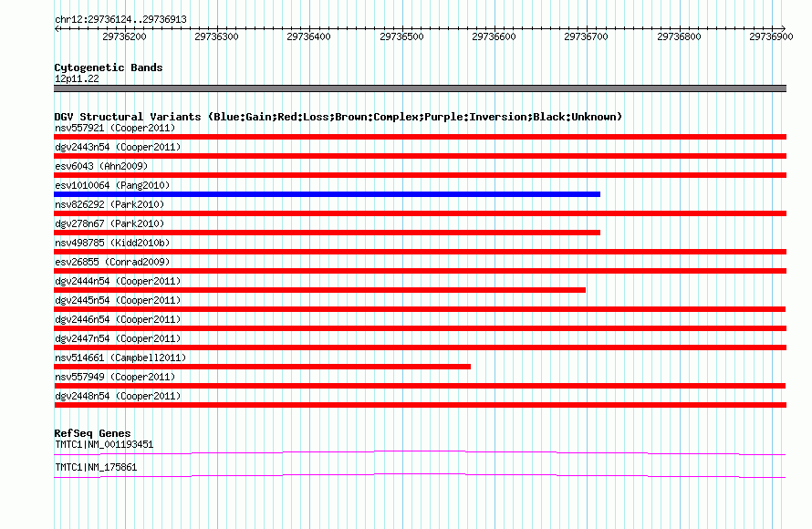812x529 pixels.
Task: Click the short red bar for nsv514661
Action: pos(262,367)
